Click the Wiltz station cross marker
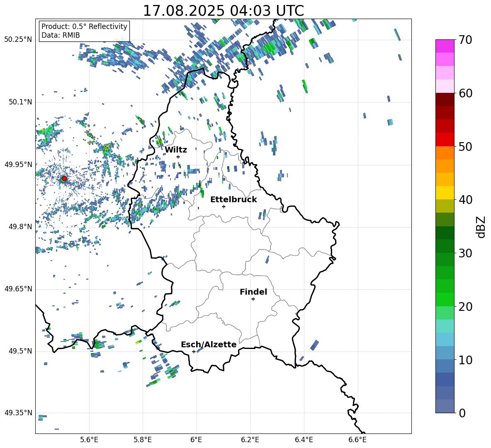491x448 pixels. (178, 157)
